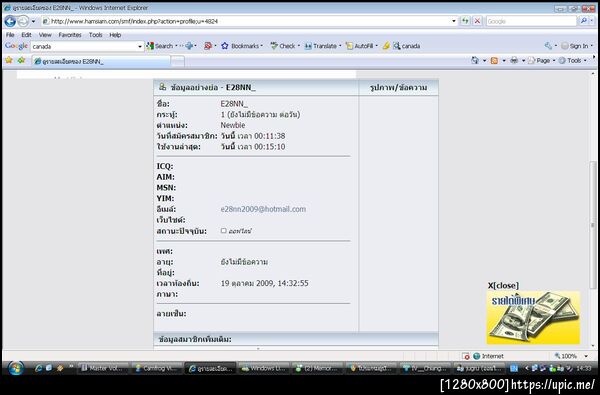
Task: Click the Print icon on command bar
Action: [514, 60]
